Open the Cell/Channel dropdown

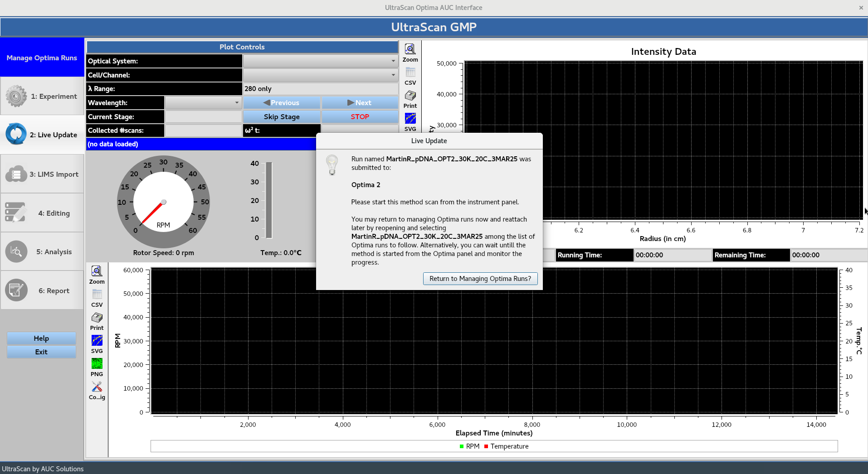click(x=320, y=75)
